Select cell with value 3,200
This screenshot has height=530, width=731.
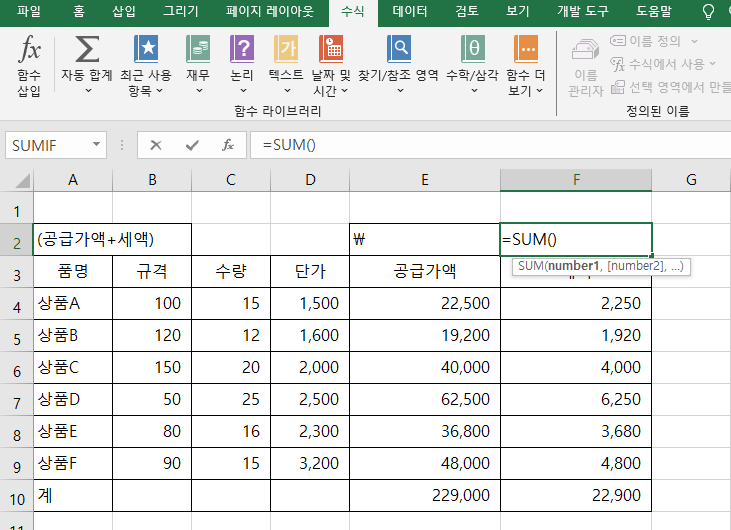(310, 463)
